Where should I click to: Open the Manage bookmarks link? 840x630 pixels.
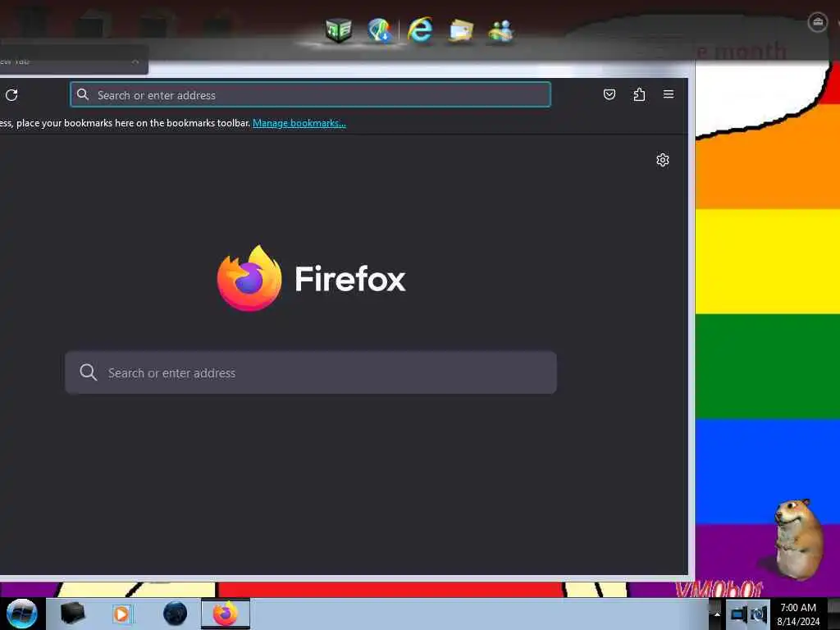coord(299,123)
